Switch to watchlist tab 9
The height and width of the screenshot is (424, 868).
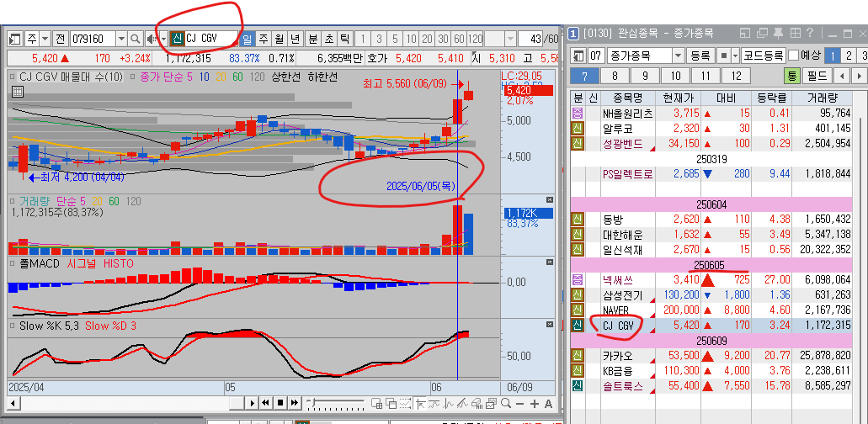point(645,75)
